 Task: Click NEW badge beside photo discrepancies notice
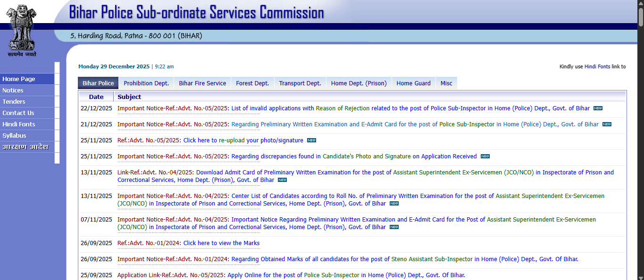485,156
